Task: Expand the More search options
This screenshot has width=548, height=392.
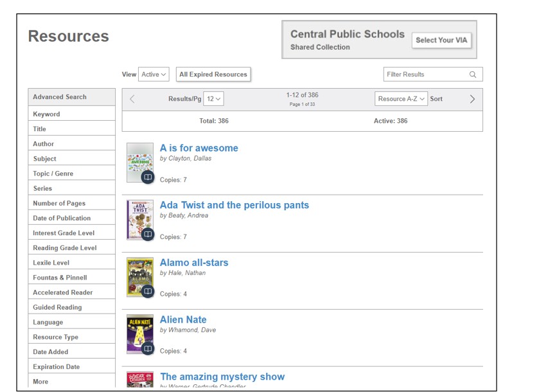Action: tap(72, 381)
